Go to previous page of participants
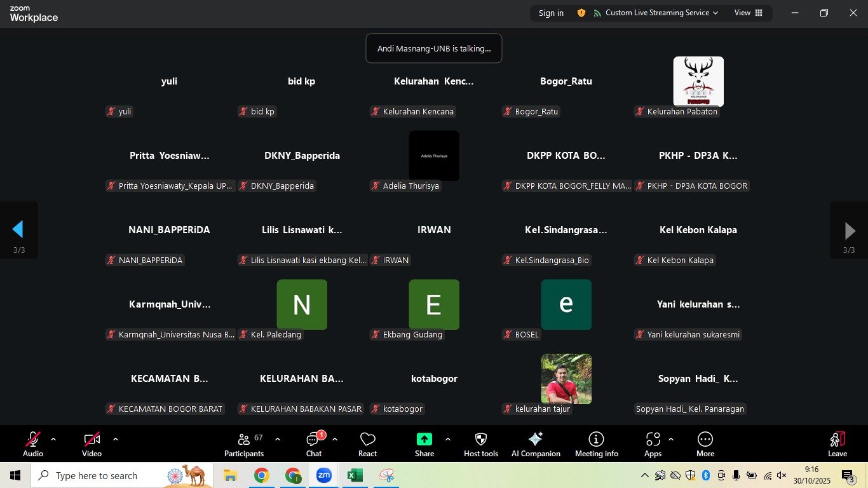Image resolution: width=868 pixels, height=488 pixels. pyautogui.click(x=18, y=230)
